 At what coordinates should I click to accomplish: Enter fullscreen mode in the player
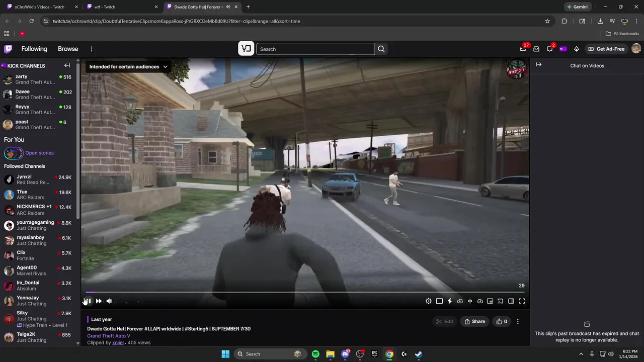click(522, 301)
